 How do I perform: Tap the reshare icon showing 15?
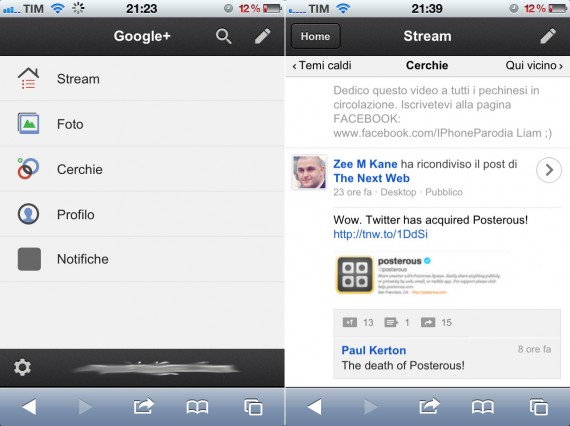tap(428, 322)
